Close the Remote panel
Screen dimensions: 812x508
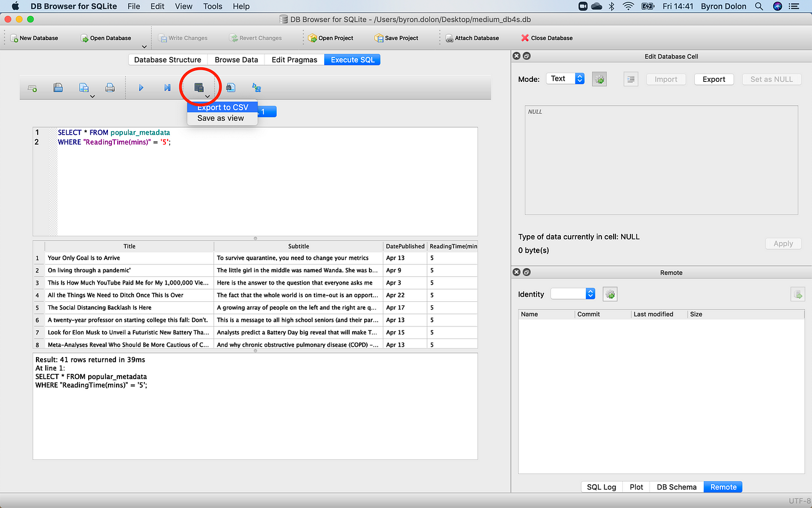click(x=516, y=272)
